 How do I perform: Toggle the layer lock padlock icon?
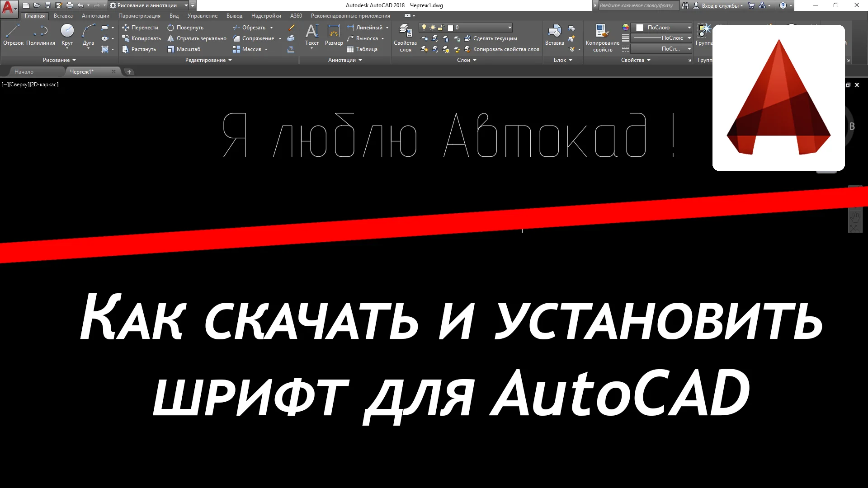click(x=441, y=28)
